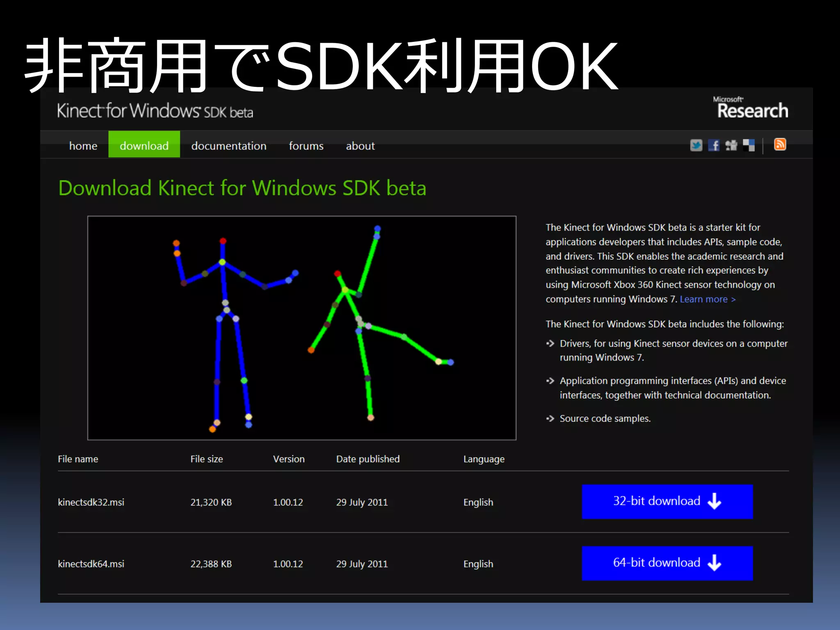
Task: Click the Drivers for Kinect sensor bullet text
Action: click(673, 350)
